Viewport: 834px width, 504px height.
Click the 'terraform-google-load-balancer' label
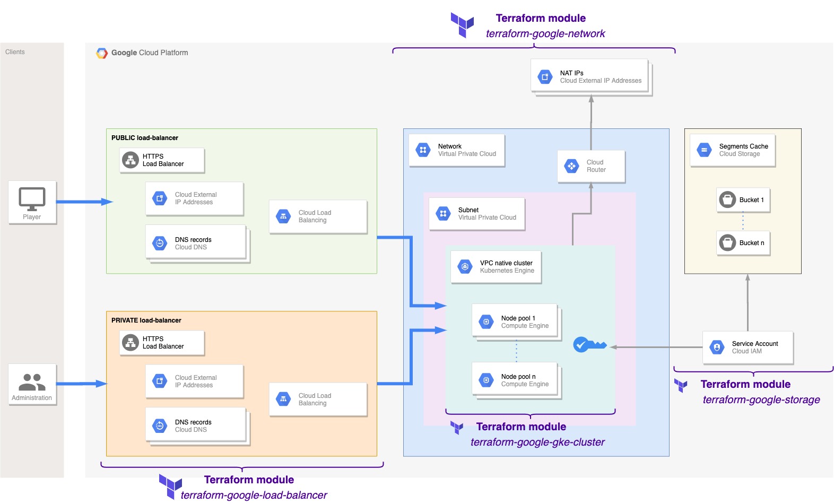[254, 495]
